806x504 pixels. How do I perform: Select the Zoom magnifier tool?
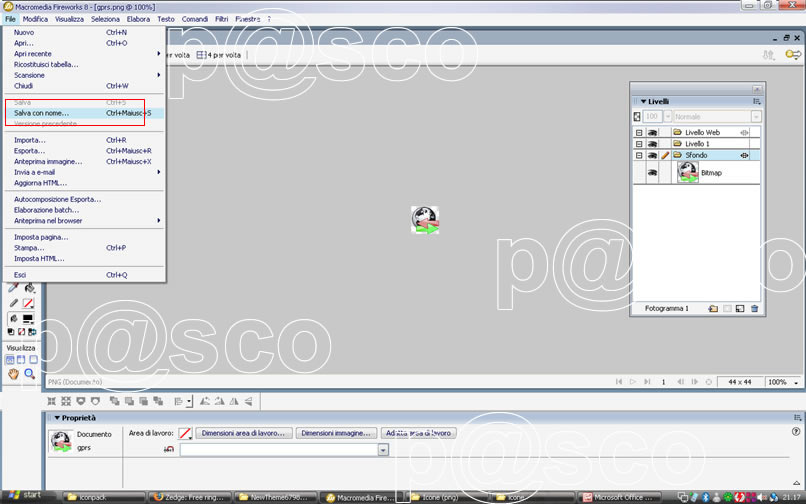(x=29, y=374)
